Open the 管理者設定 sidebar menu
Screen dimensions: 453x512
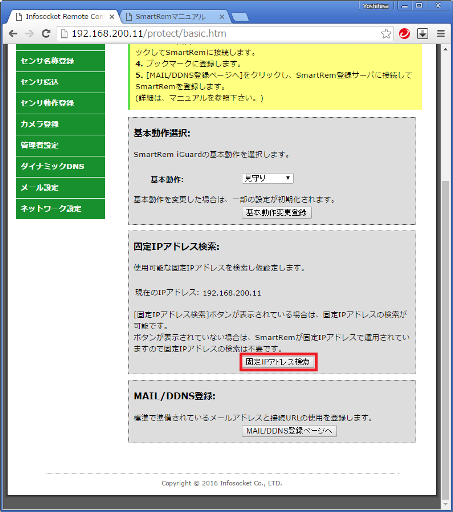(x=60, y=145)
